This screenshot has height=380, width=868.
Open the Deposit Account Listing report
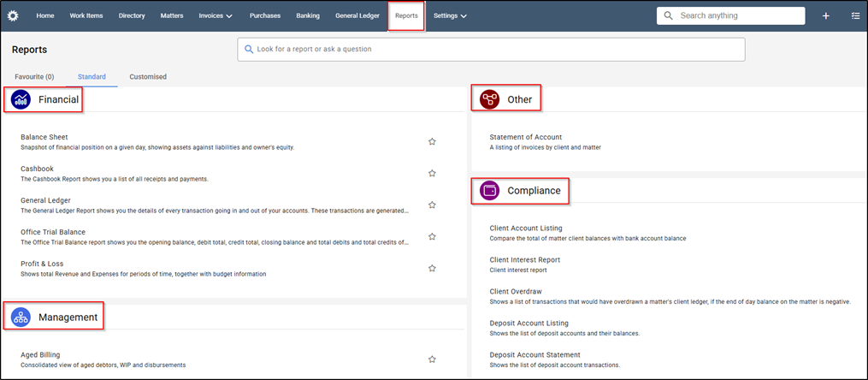click(529, 323)
